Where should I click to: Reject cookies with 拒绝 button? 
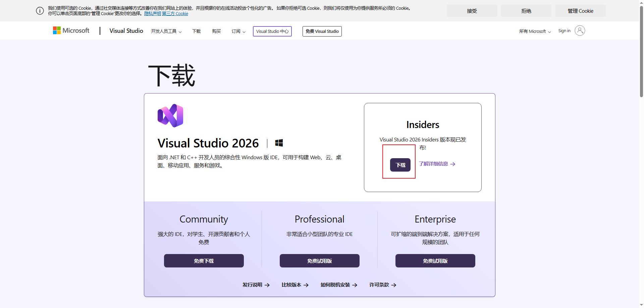526,11
